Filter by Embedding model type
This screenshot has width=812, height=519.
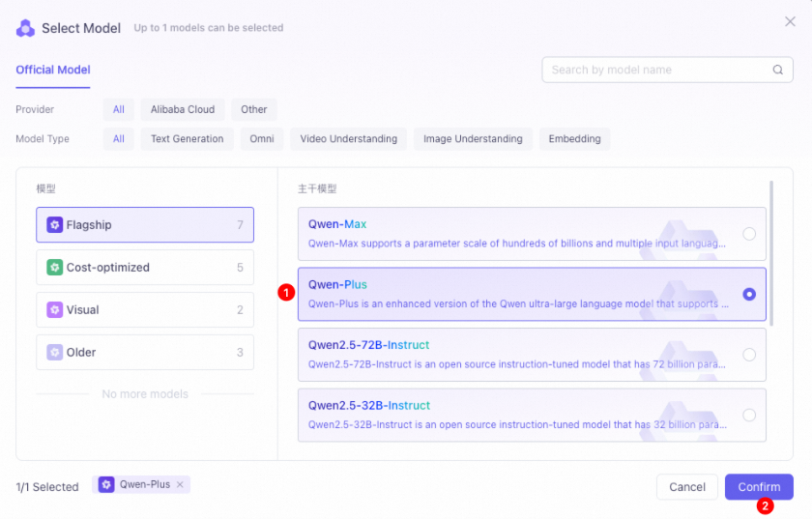[574, 139]
